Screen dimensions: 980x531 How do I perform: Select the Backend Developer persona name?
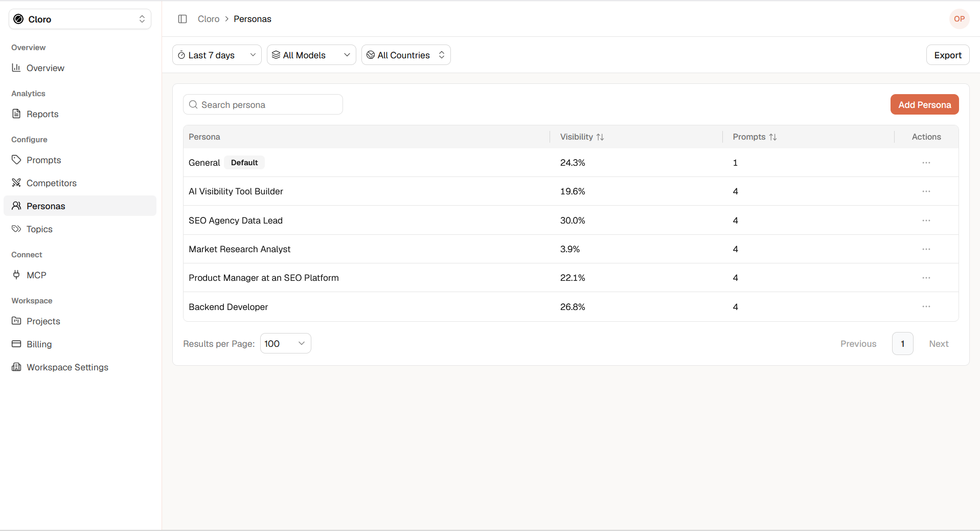[x=228, y=307]
